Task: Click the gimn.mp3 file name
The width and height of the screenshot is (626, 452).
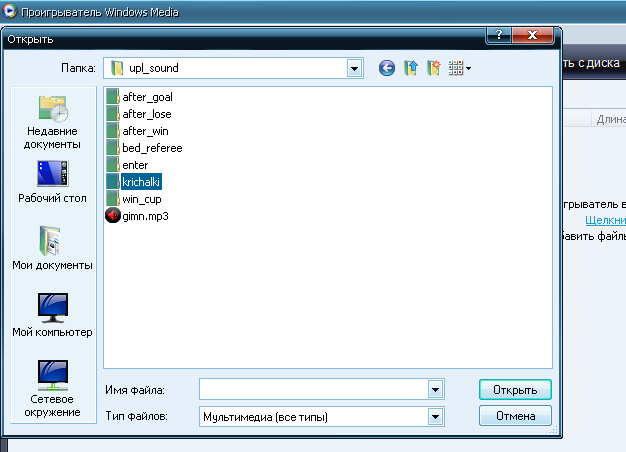Action: point(145,216)
